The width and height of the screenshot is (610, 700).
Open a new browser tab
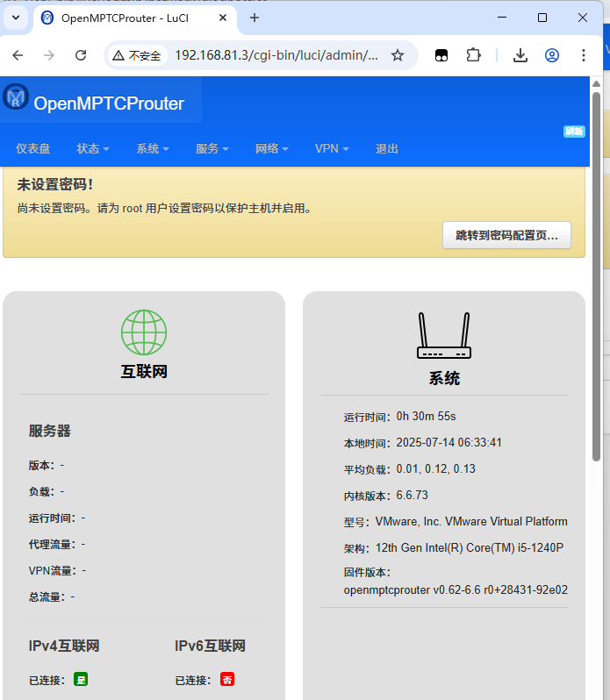tap(255, 18)
